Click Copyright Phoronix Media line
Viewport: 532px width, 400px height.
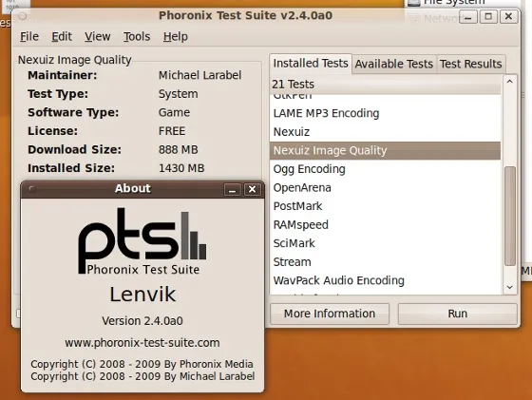click(142, 364)
